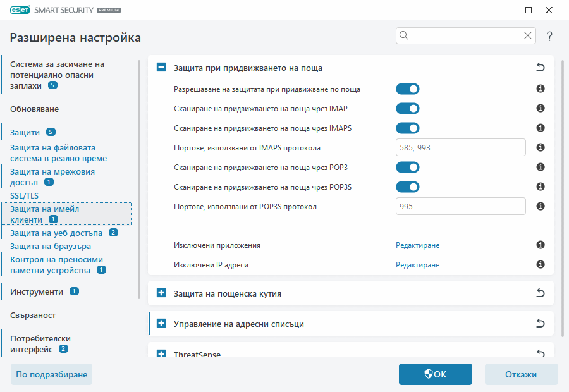Open info icon next to 'Изключени приложения'
The width and height of the screenshot is (569, 392).
pyautogui.click(x=541, y=245)
